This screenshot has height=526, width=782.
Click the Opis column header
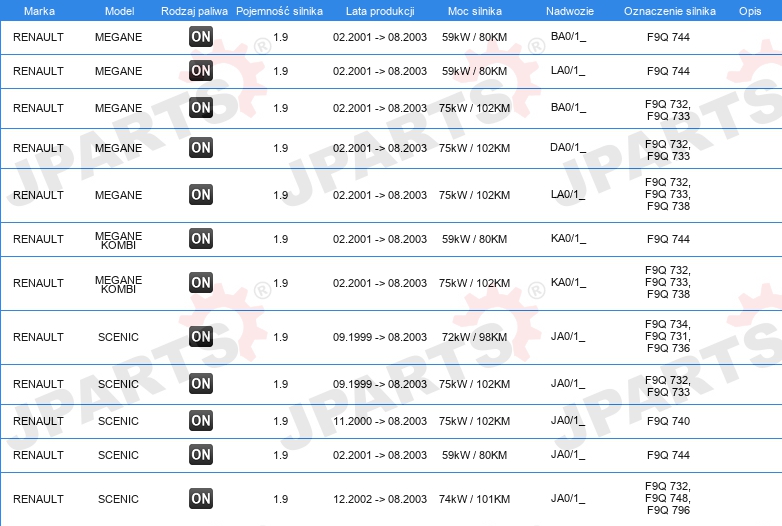pyautogui.click(x=750, y=11)
